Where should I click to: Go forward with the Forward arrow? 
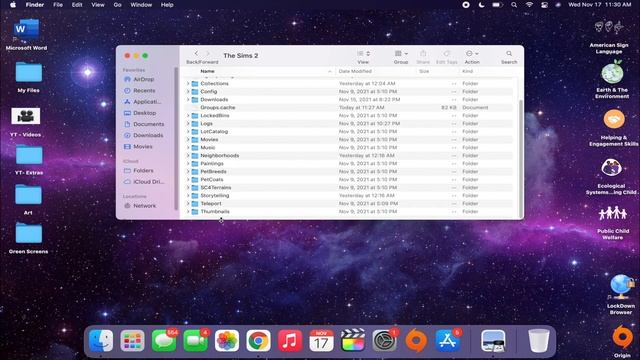pos(208,53)
